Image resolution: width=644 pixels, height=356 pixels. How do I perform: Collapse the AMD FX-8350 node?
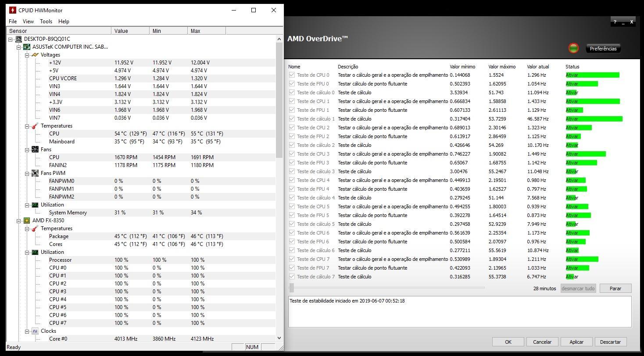click(19, 221)
